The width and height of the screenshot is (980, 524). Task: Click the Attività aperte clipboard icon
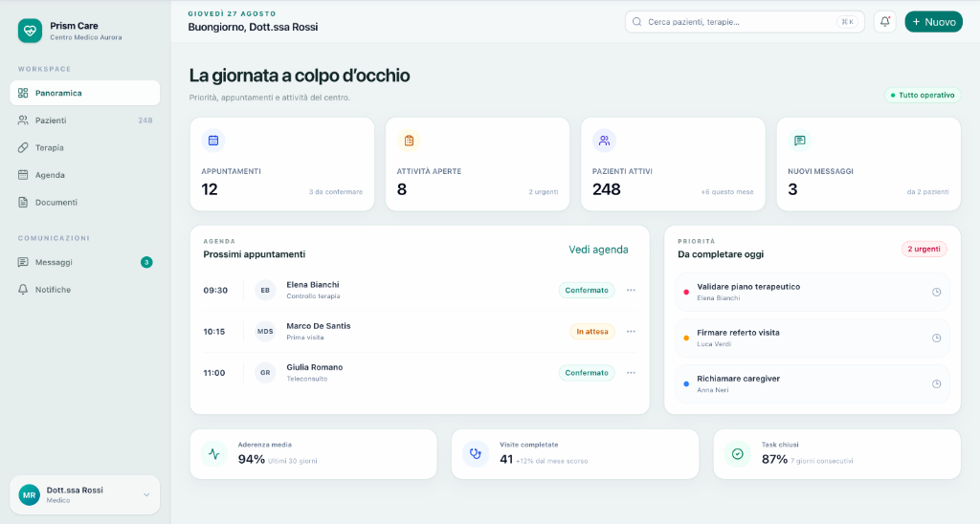click(409, 141)
